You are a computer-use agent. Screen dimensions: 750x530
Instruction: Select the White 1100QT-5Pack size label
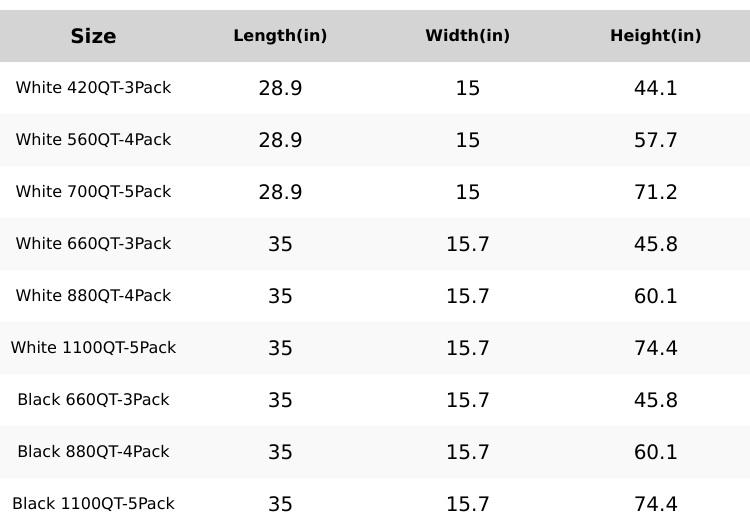click(93, 348)
